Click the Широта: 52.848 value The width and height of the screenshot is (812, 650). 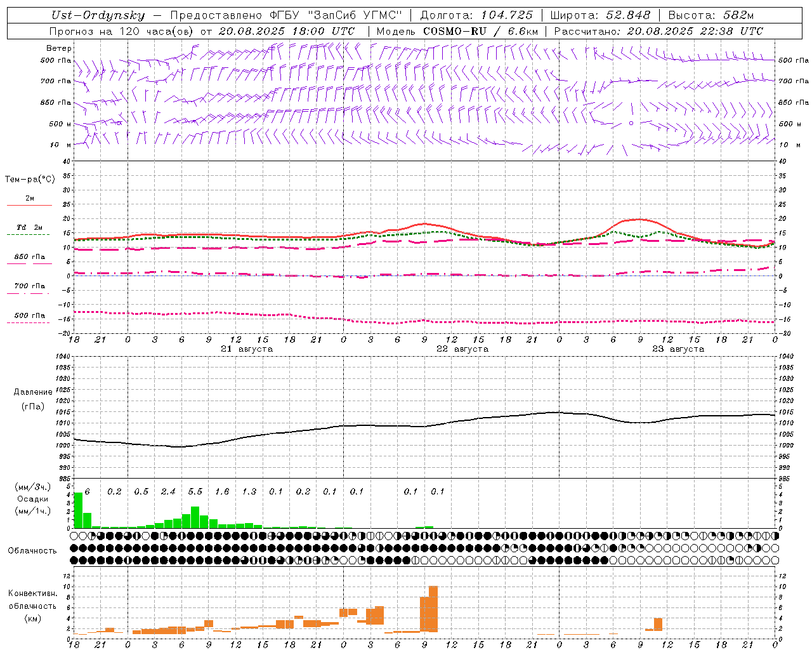(x=600, y=16)
